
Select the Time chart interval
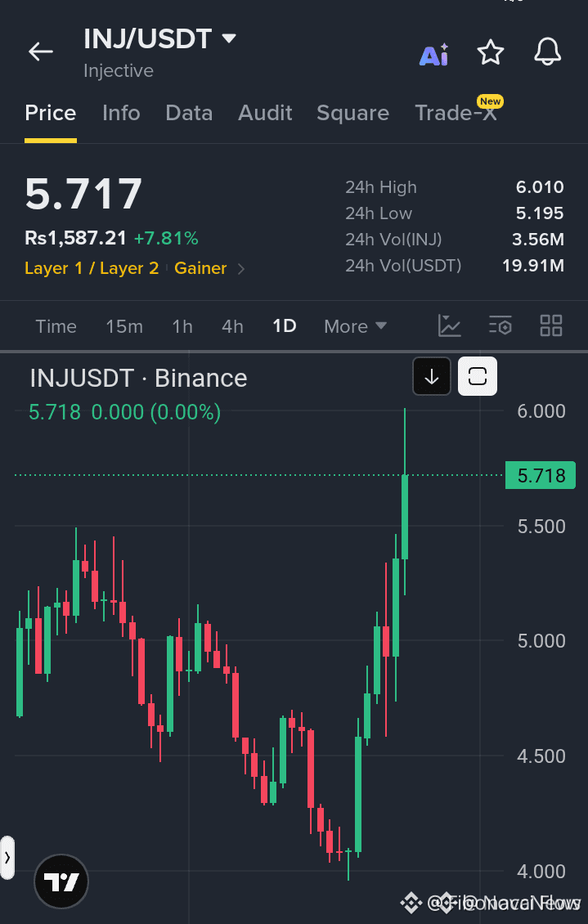(x=56, y=326)
